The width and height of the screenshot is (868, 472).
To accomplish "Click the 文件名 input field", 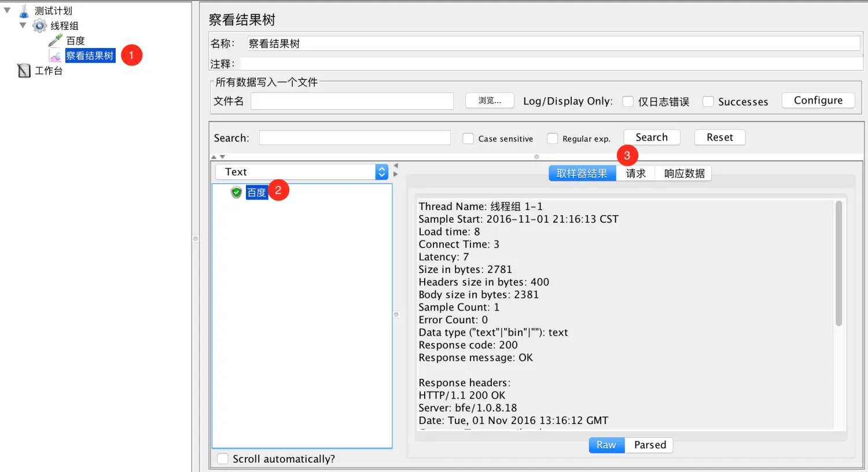I will 352,101.
